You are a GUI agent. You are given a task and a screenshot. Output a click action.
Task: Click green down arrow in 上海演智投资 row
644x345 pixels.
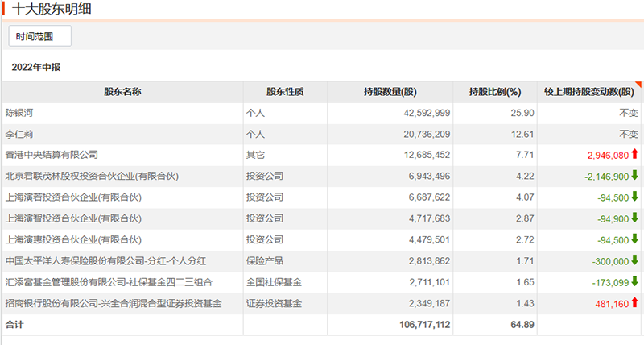coord(634,218)
